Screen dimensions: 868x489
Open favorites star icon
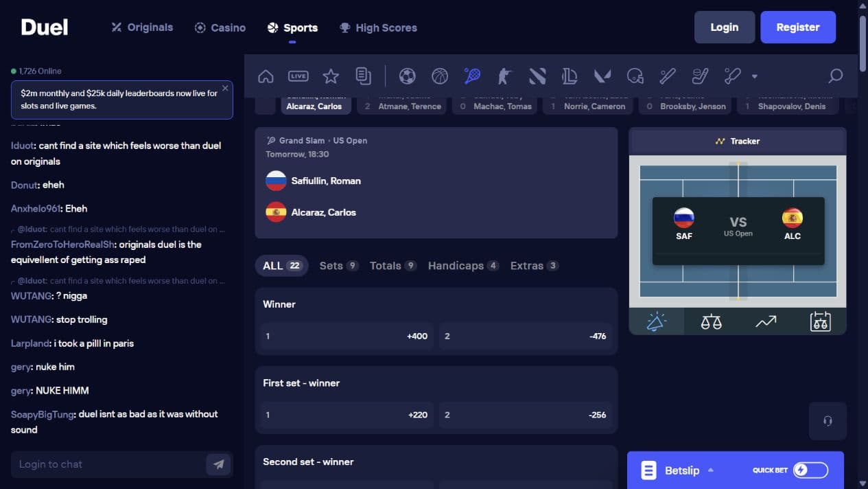pos(331,76)
